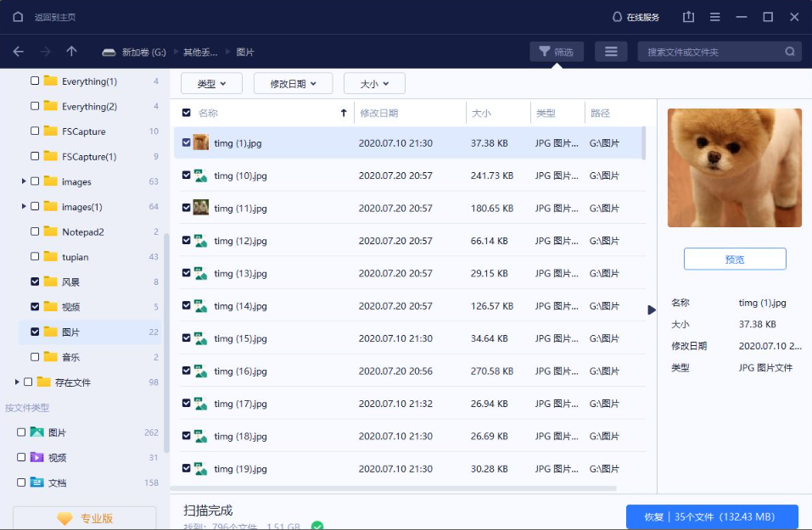The width and height of the screenshot is (812, 530).
Task: Switch to list view layout icon
Action: 611,52
